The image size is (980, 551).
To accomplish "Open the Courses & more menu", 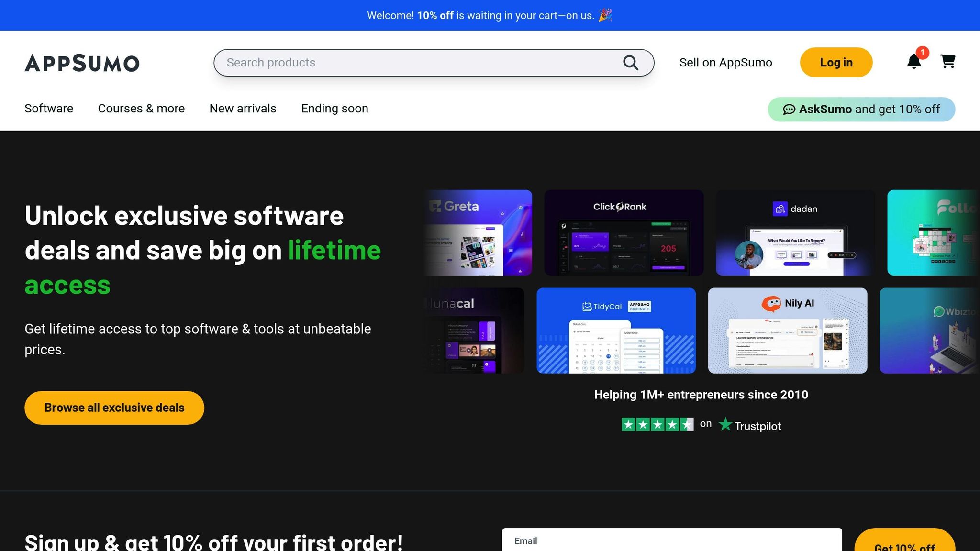I will 141,109.
